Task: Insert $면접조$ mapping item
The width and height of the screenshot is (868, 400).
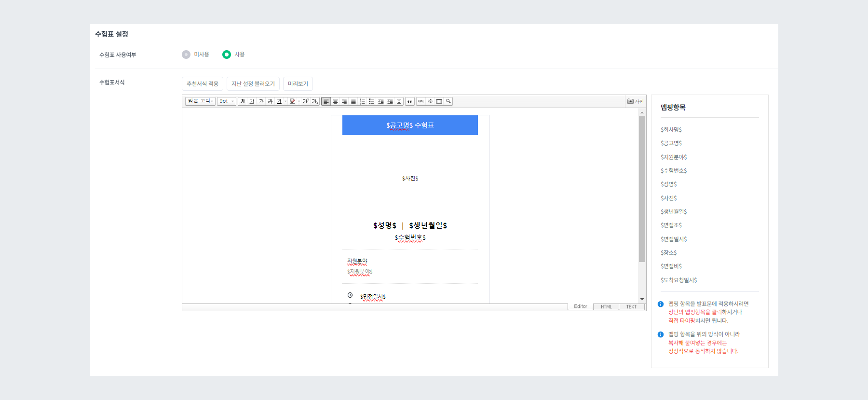Action: pos(671,225)
